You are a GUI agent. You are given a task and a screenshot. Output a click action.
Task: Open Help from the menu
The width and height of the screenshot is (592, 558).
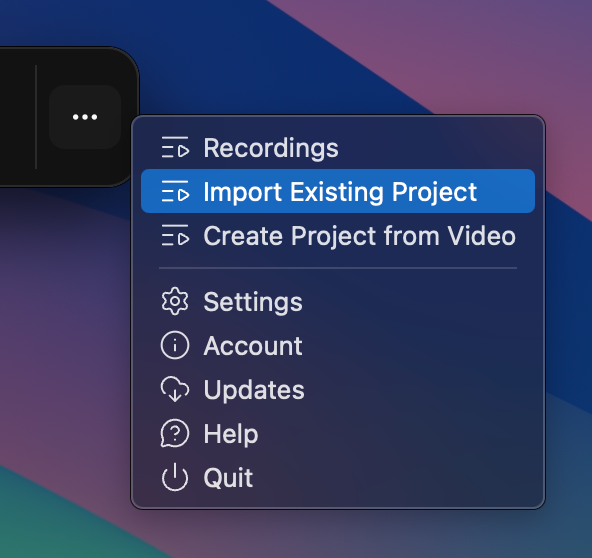(x=338, y=433)
